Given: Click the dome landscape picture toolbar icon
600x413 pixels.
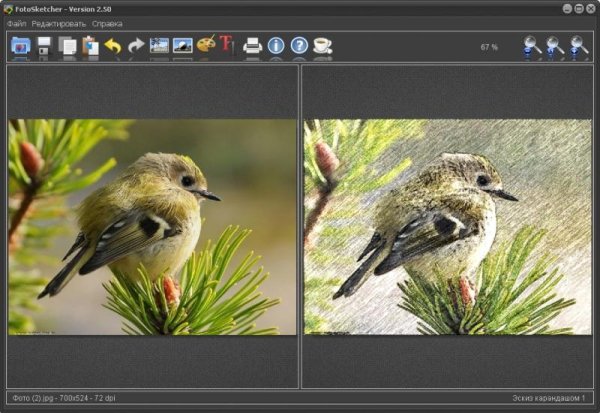Looking at the screenshot, I should (183, 46).
